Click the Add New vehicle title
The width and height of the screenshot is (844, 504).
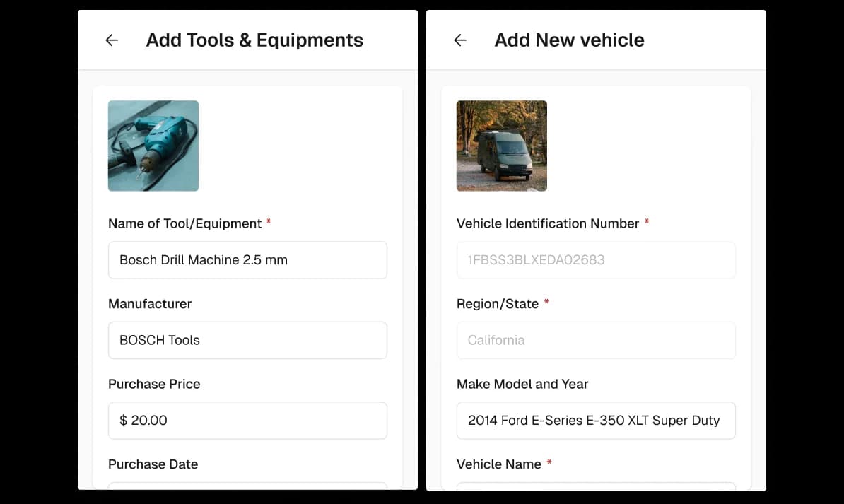coord(569,40)
